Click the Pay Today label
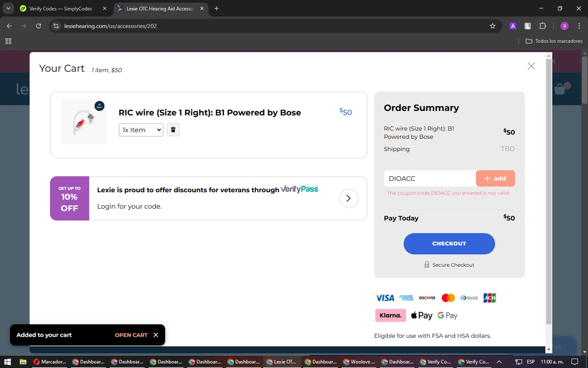Screen dimensions: 588x368 coord(401,218)
